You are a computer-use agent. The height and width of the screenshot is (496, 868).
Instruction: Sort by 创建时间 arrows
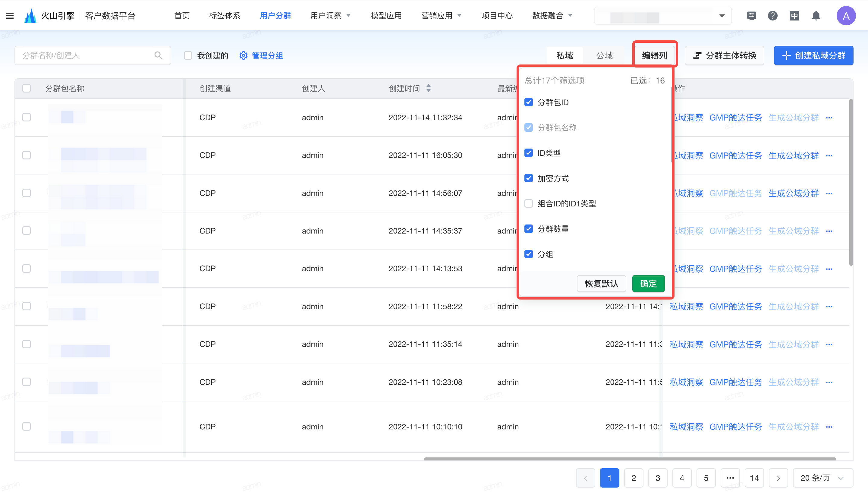tap(429, 89)
